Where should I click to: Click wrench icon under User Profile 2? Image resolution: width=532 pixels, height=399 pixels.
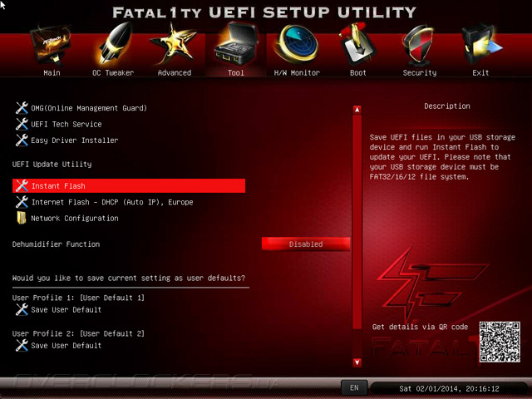point(22,346)
